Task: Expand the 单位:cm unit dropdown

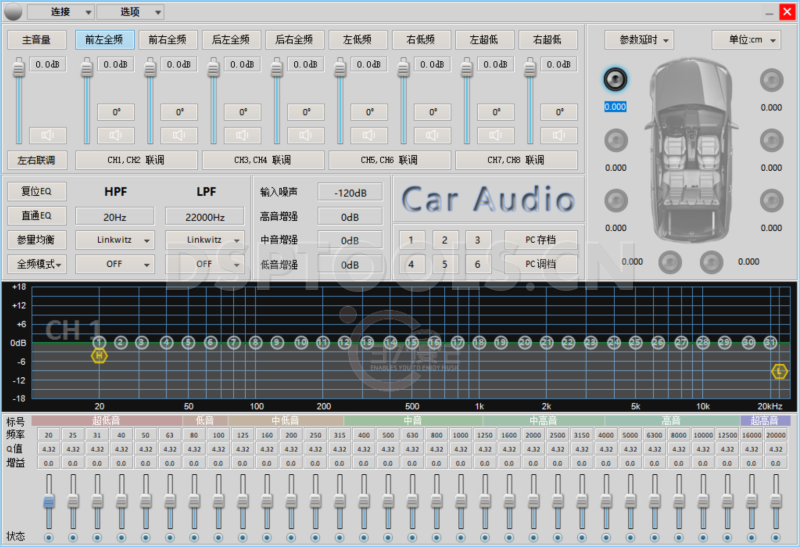Action: coord(746,40)
